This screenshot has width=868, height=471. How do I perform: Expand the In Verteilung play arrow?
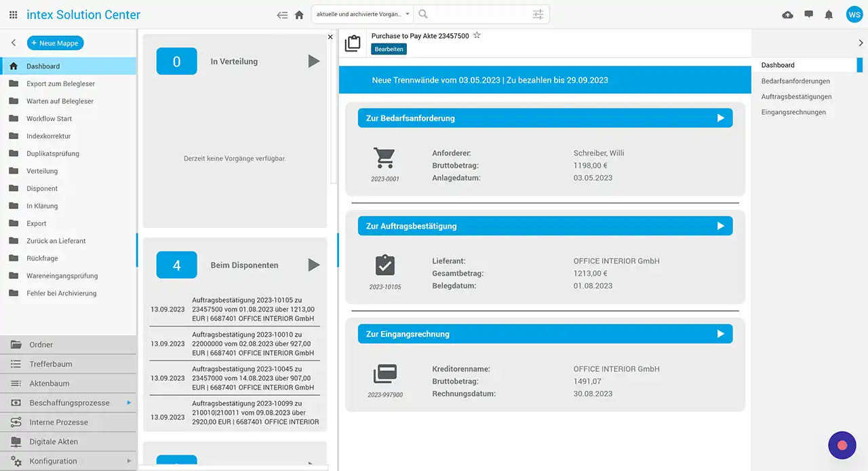coord(313,61)
